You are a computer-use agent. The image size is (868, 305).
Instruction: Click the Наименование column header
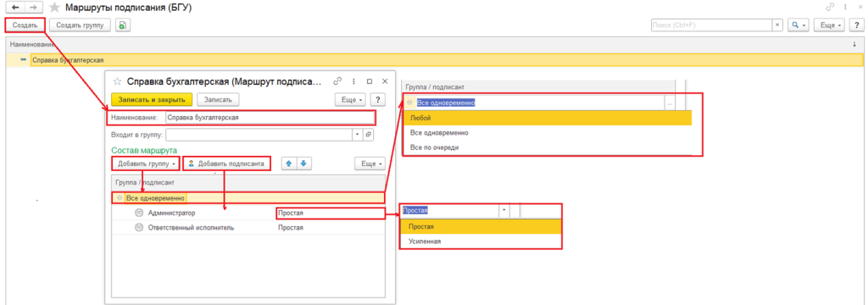coord(33,44)
